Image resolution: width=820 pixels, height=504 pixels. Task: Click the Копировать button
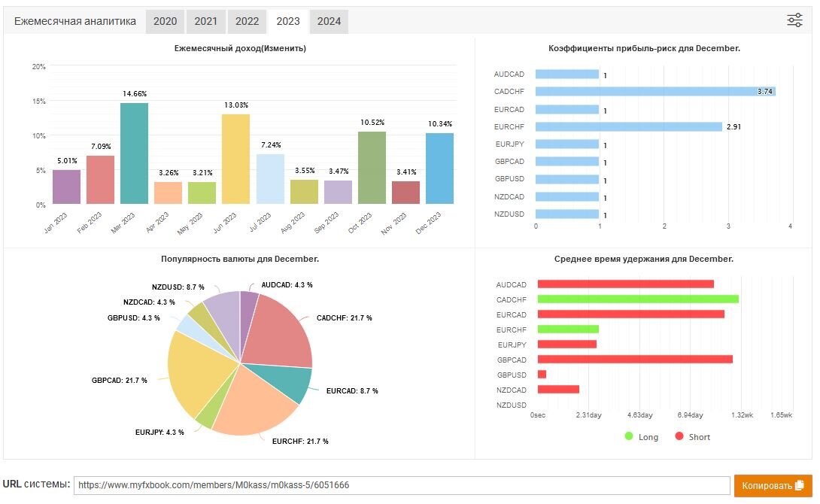773,486
